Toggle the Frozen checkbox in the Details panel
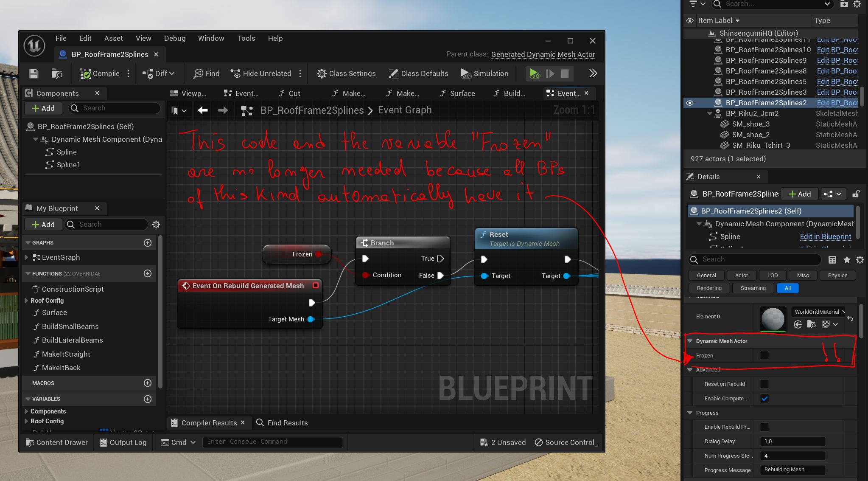The image size is (868, 481). tap(764, 355)
